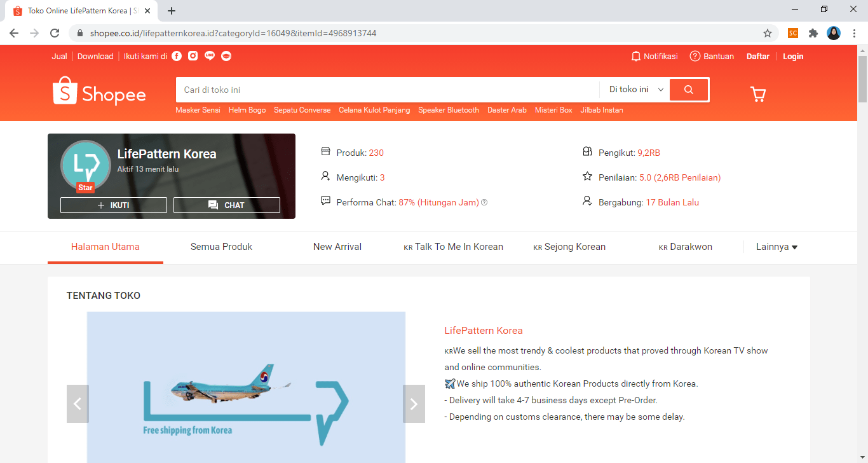Close the Toko Online LifePattern tab
868x463 pixels.
pyautogui.click(x=148, y=11)
